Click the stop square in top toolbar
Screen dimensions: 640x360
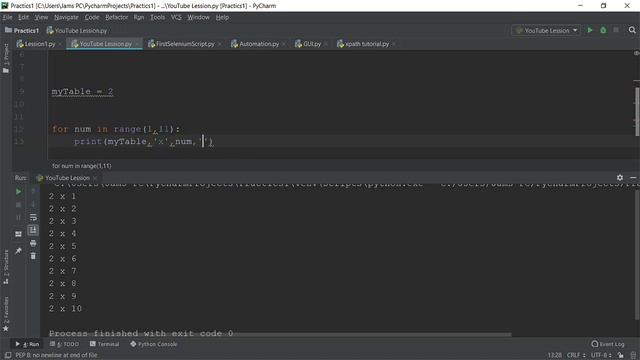[x=616, y=30]
